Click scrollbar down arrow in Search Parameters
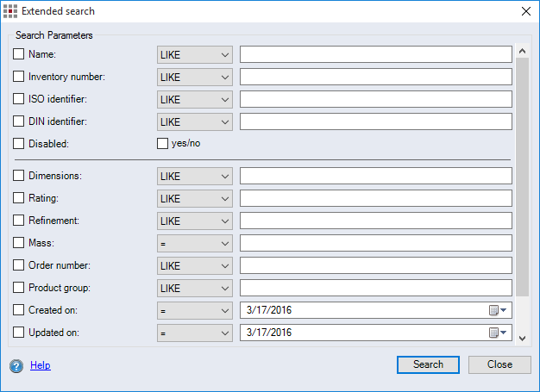The height and width of the screenshot is (392, 540). click(x=522, y=338)
